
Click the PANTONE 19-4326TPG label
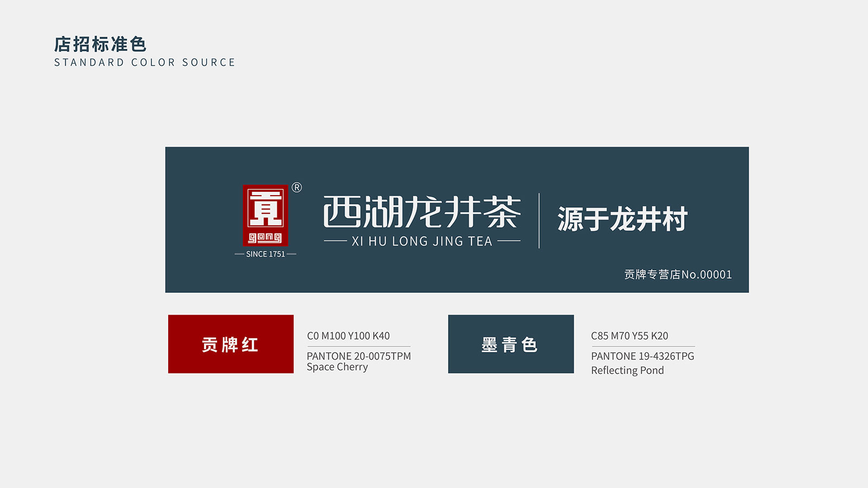tap(642, 356)
